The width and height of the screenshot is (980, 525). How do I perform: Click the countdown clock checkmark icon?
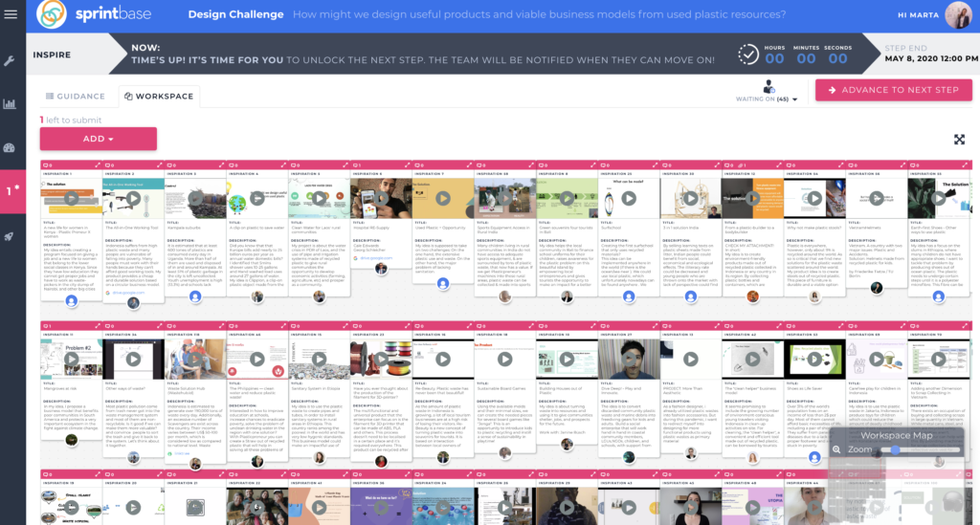coord(747,55)
